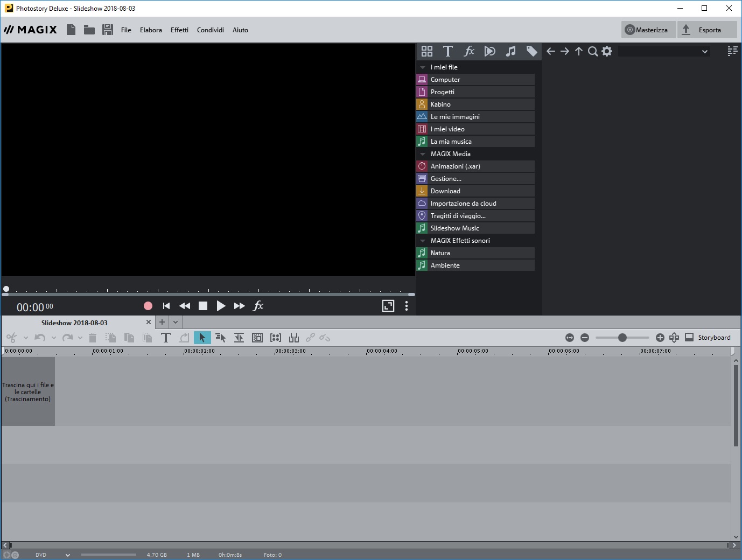Viewport: 742px width, 560px height.
Task: Collapse the 'MAGIX Media' section
Action: pos(423,154)
